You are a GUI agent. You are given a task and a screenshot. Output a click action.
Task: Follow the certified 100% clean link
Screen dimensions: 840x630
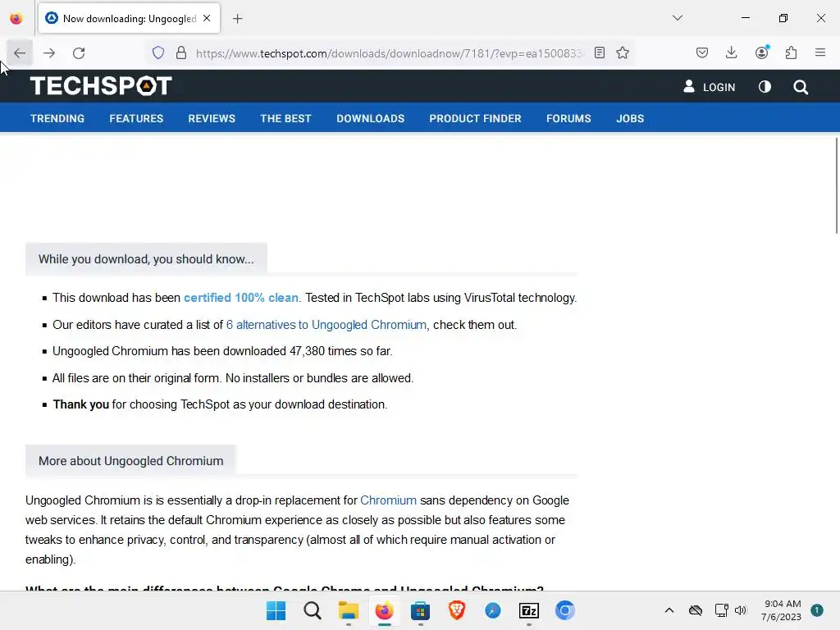tap(241, 298)
